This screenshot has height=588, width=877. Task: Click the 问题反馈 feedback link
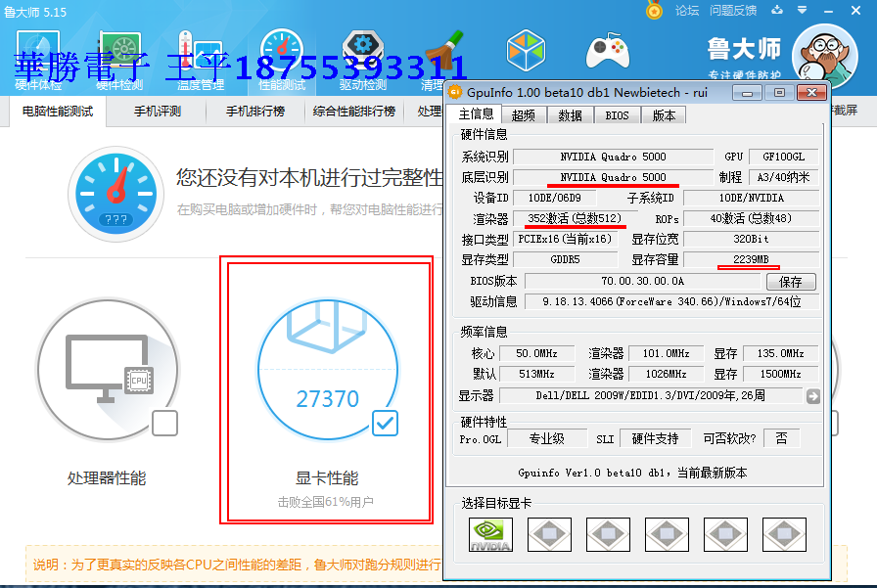[x=733, y=11]
